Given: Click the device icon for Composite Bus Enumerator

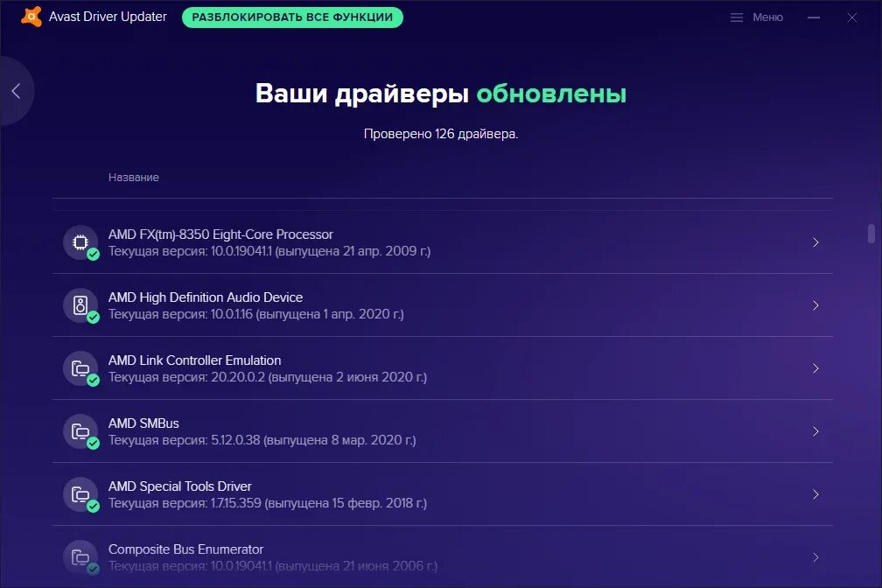Looking at the screenshot, I should (x=80, y=557).
